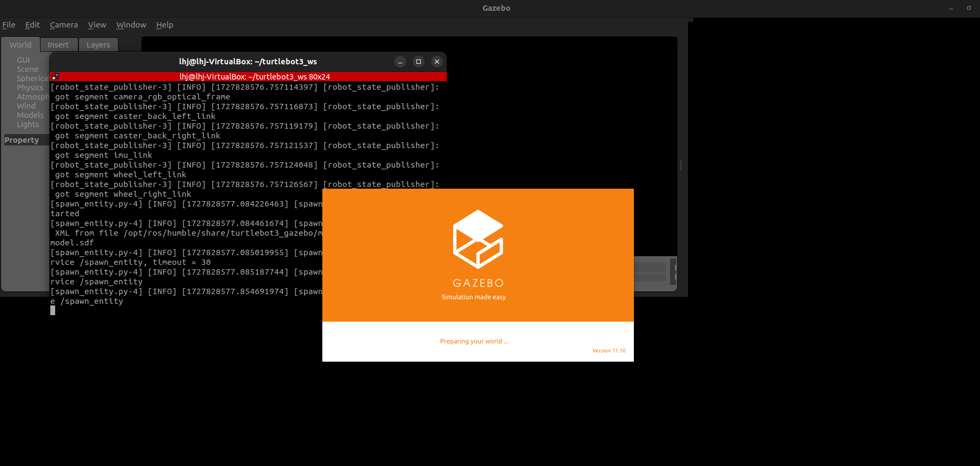Viewport: 980px width, 466px height.
Task: Click 'got segment camera_rgb_optical_frame' line
Action: (143, 97)
